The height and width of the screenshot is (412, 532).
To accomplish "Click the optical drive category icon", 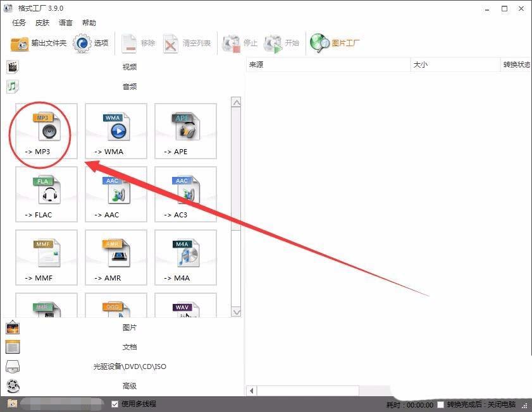I will pos(13,367).
